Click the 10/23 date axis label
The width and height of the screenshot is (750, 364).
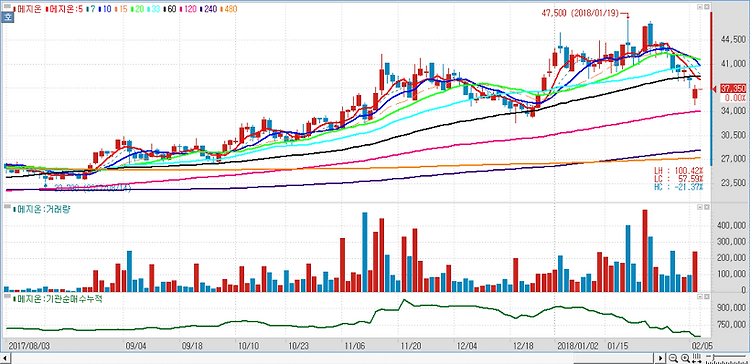[x=297, y=345]
